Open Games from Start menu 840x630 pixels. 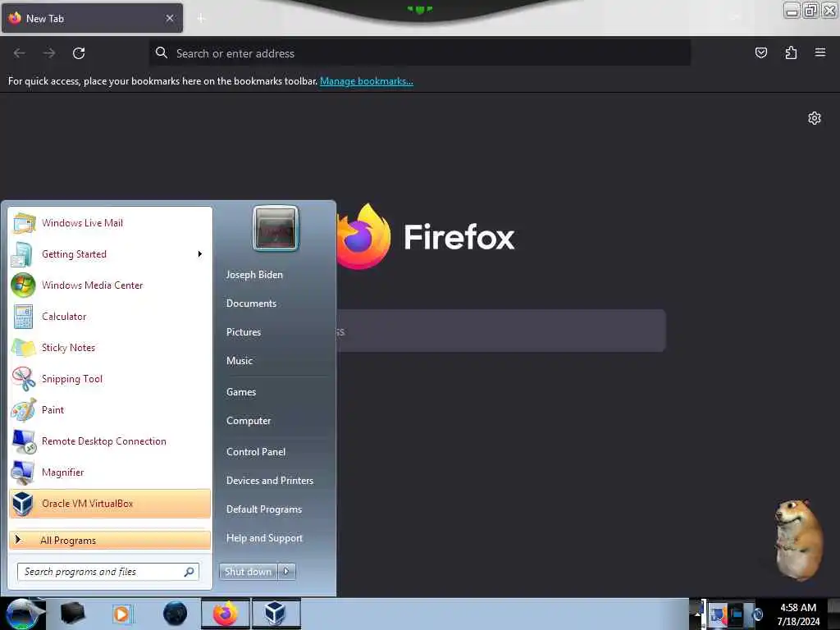(241, 392)
